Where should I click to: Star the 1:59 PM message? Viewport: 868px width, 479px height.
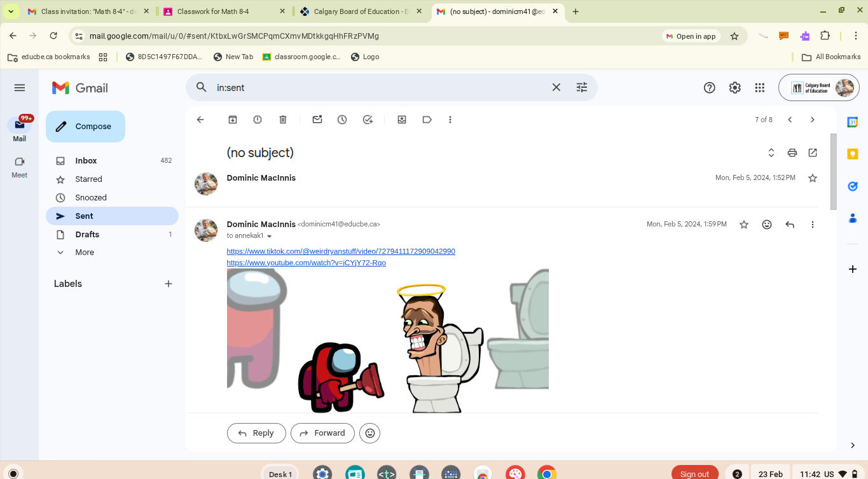[744, 225]
